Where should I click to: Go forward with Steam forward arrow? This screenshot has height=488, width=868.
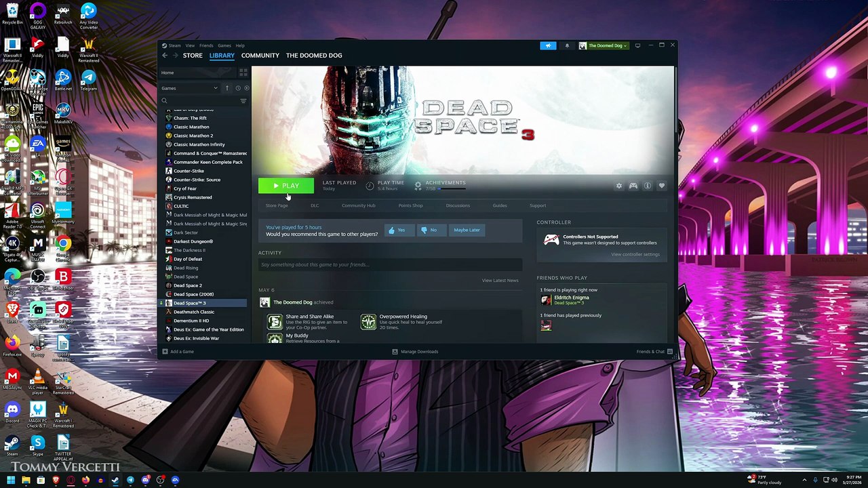(x=175, y=56)
